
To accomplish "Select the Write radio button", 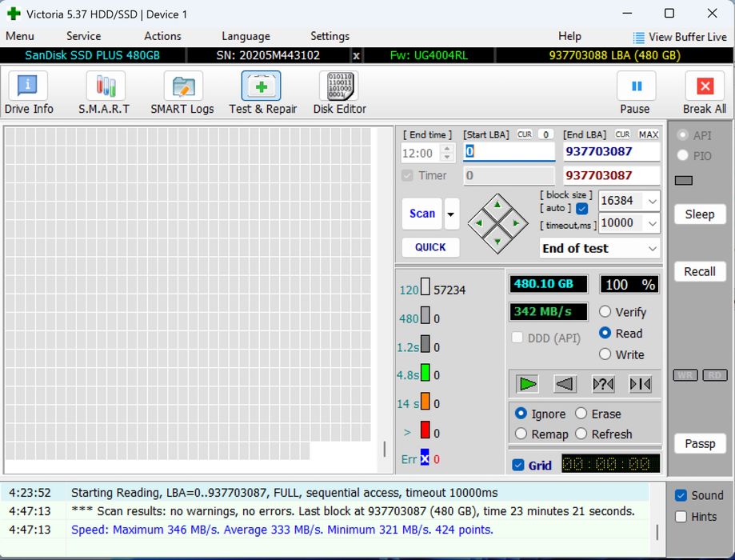I will pyautogui.click(x=605, y=354).
